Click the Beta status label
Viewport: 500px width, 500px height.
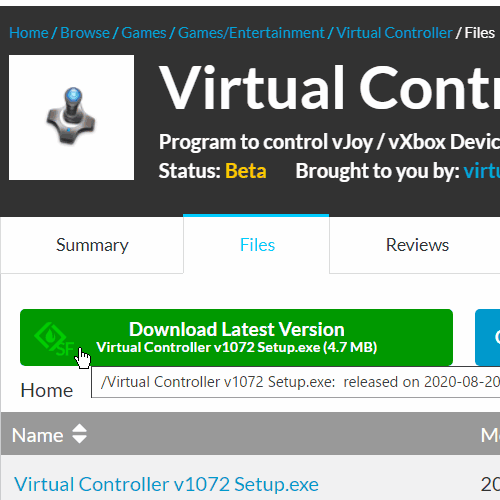tap(246, 171)
